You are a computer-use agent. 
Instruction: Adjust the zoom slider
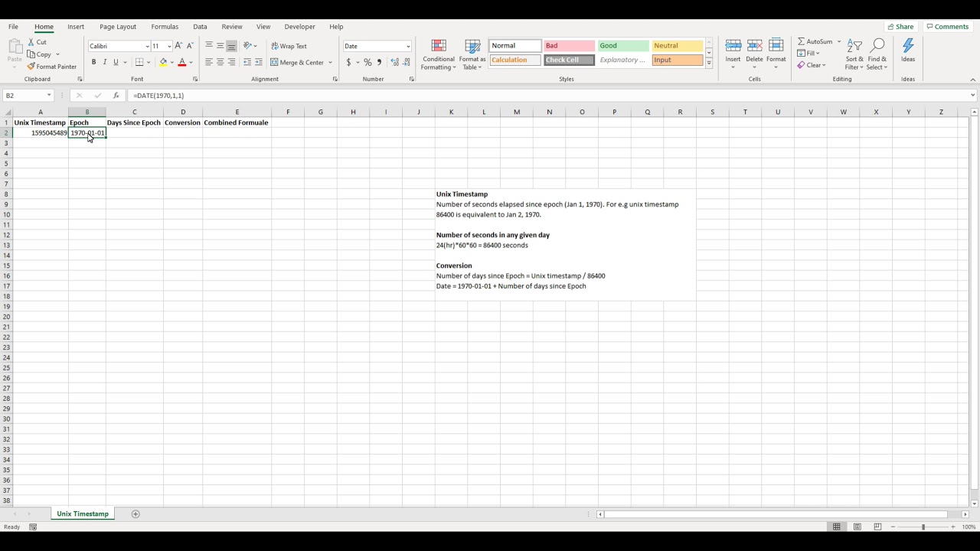pos(923,527)
